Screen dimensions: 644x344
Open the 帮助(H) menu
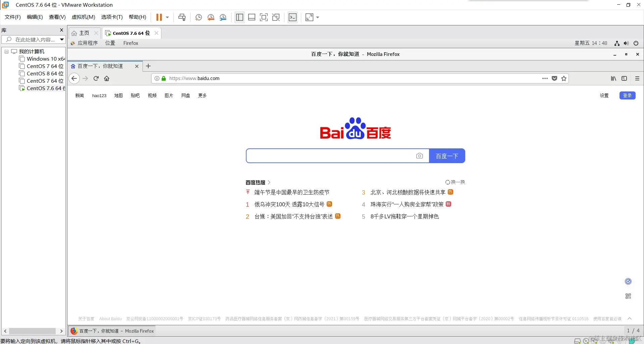138,17
